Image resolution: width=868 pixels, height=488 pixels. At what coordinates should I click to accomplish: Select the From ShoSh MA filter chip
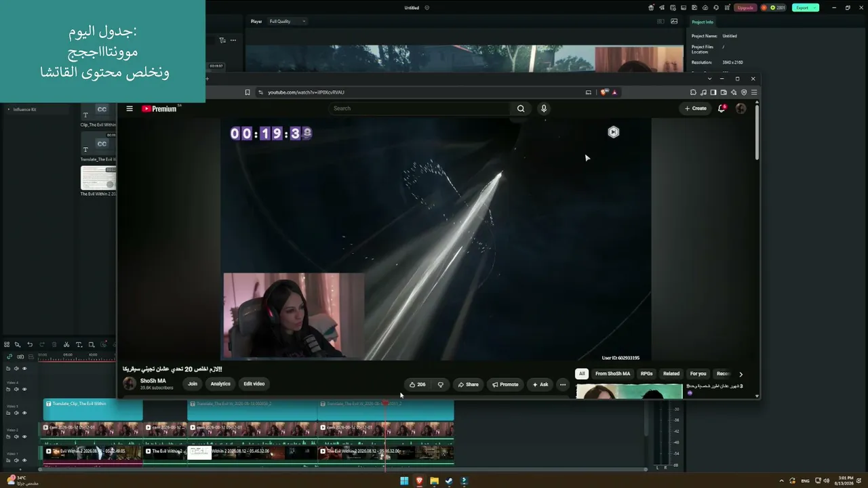click(612, 373)
